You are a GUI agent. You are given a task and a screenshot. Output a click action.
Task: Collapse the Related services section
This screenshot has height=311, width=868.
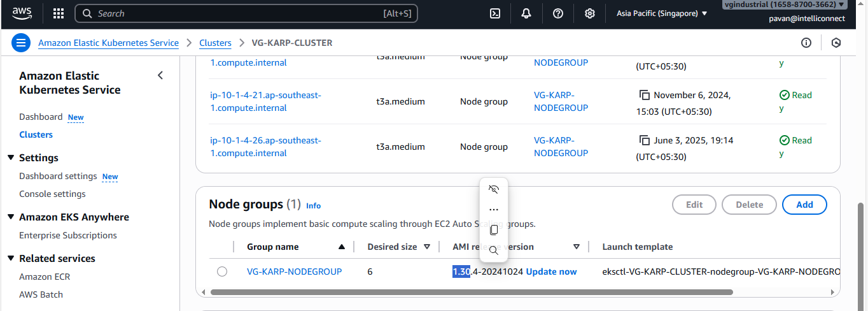click(x=11, y=258)
